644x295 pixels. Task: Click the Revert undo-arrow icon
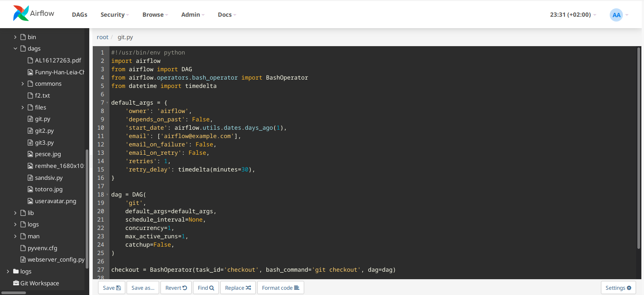coord(184,287)
